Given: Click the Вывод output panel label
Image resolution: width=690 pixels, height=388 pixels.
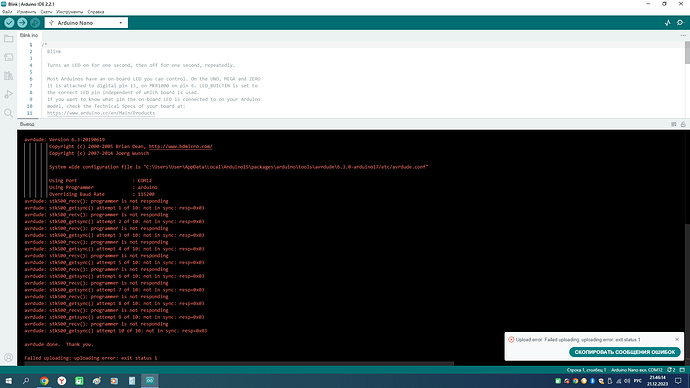Looking at the screenshot, I should point(27,124).
